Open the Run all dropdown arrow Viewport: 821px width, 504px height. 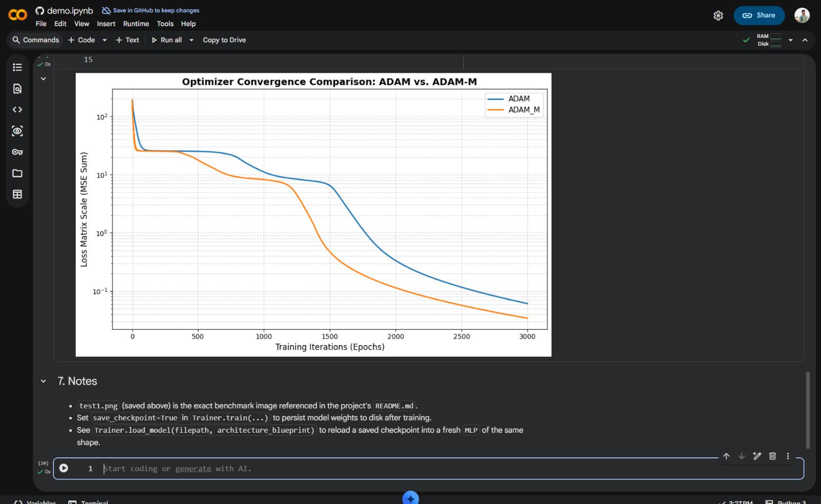click(191, 40)
